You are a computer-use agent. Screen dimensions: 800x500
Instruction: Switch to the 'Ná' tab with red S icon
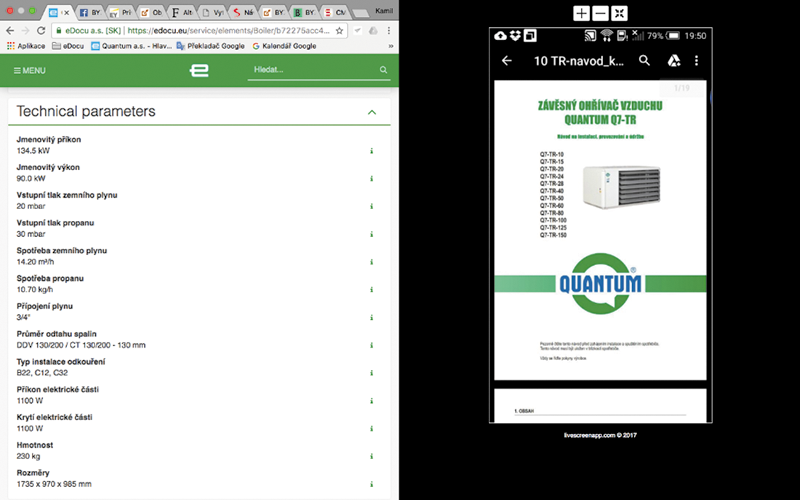(243, 12)
